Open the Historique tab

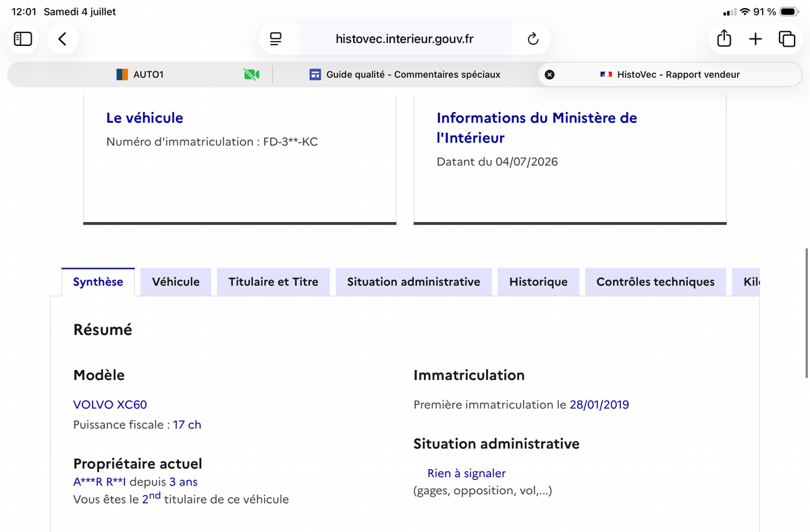click(538, 282)
